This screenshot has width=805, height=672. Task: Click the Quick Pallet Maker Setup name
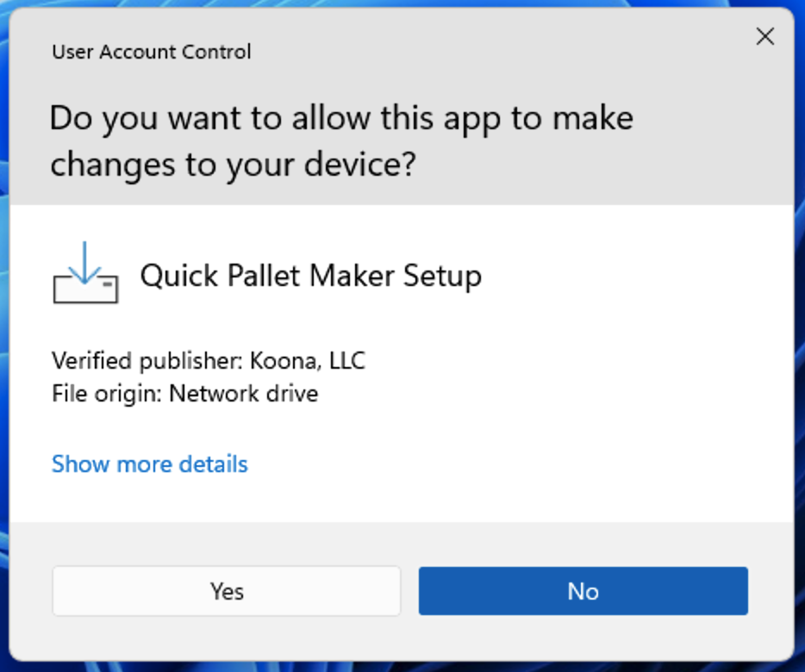311,277
